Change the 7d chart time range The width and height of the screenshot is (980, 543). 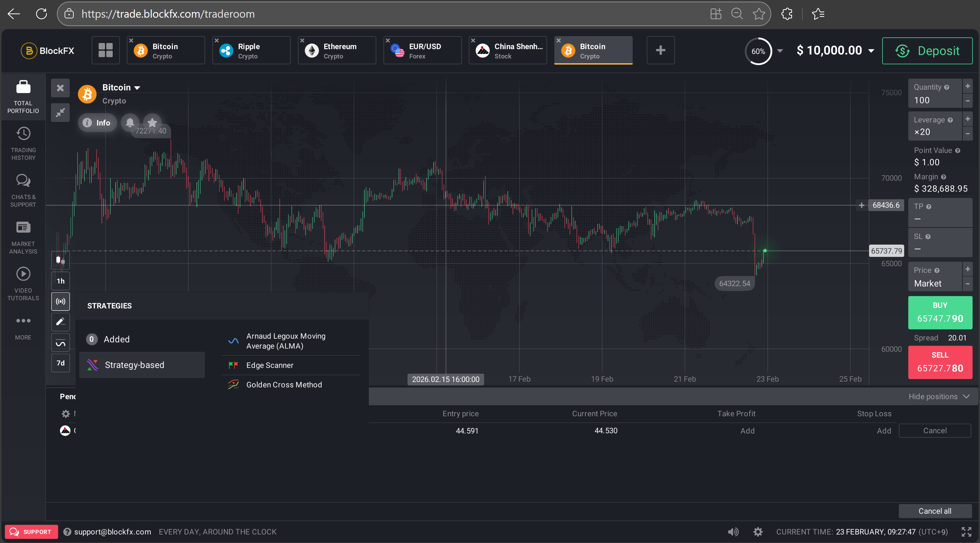click(x=60, y=363)
